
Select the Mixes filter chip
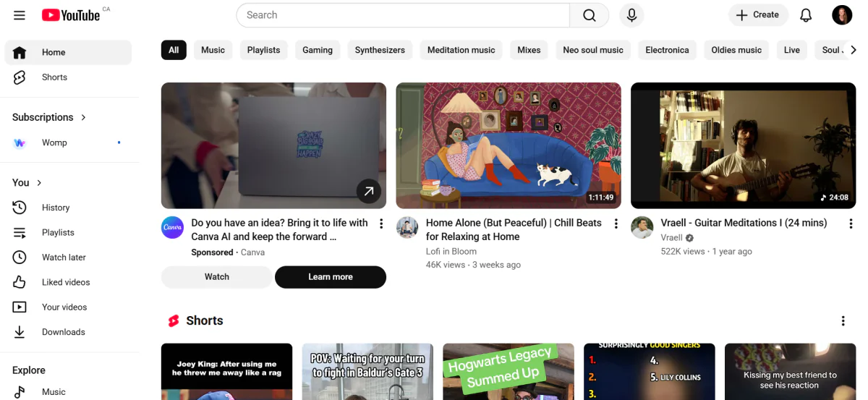pos(529,50)
